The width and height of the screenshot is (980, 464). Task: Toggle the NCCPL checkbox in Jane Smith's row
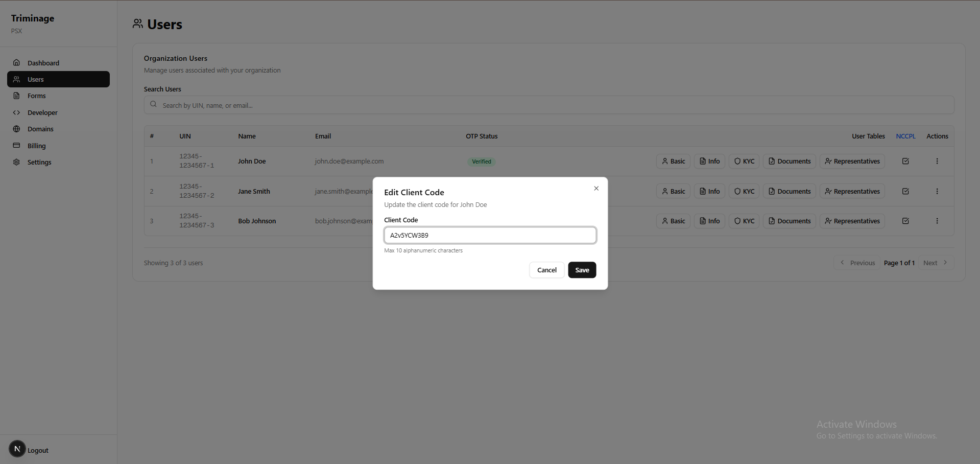905,191
